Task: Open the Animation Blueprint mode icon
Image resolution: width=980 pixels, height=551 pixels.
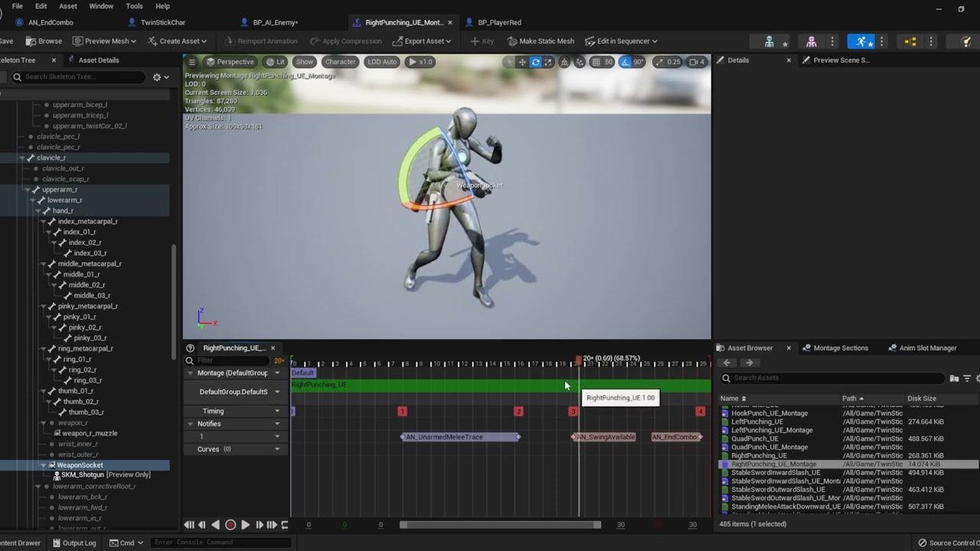Action: tap(910, 41)
